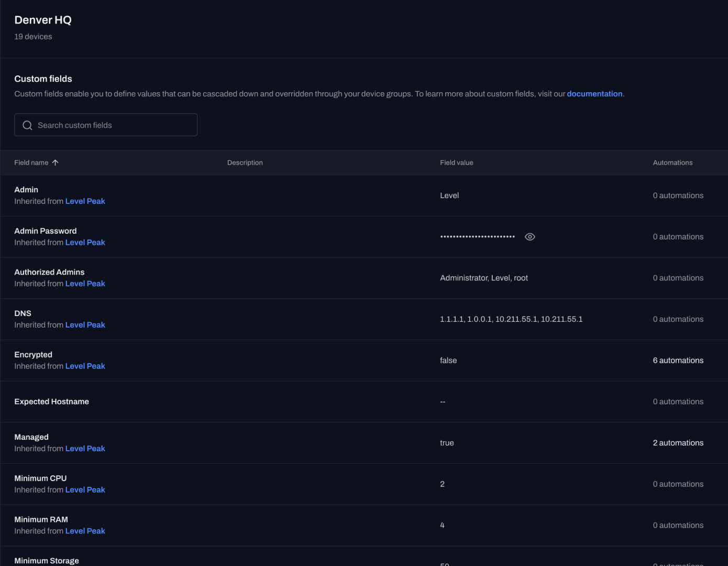Select the Minimum CPU field name
Image resolution: width=728 pixels, height=566 pixels.
(40, 478)
